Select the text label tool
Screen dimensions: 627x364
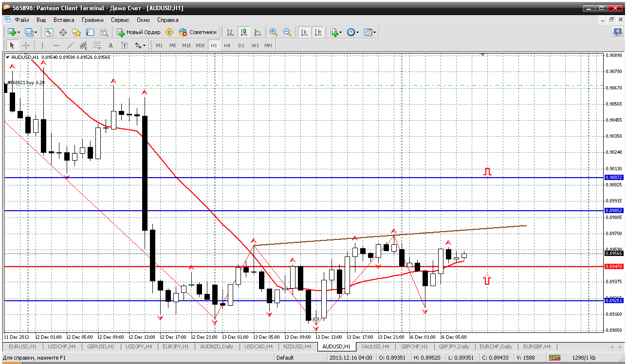pos(124,45)
